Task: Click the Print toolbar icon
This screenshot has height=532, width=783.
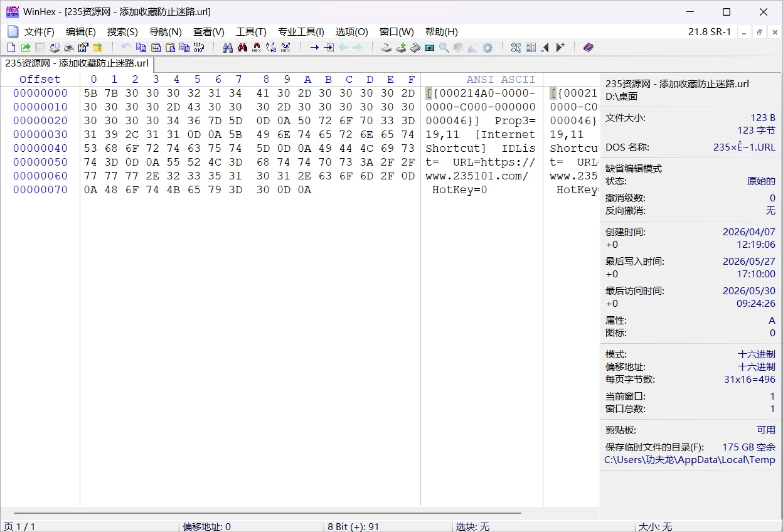Action: click(69, 48)
